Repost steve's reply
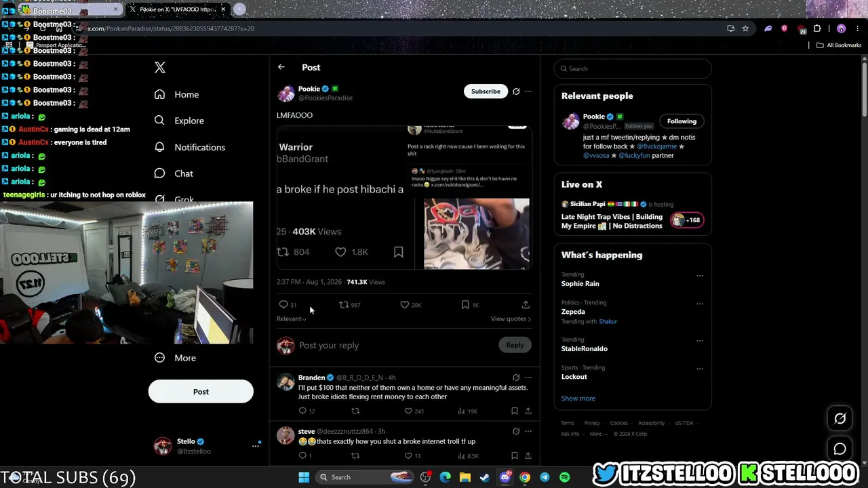This screenshot has height=488, width=868. pyautogui.click(x=355, y=456)
